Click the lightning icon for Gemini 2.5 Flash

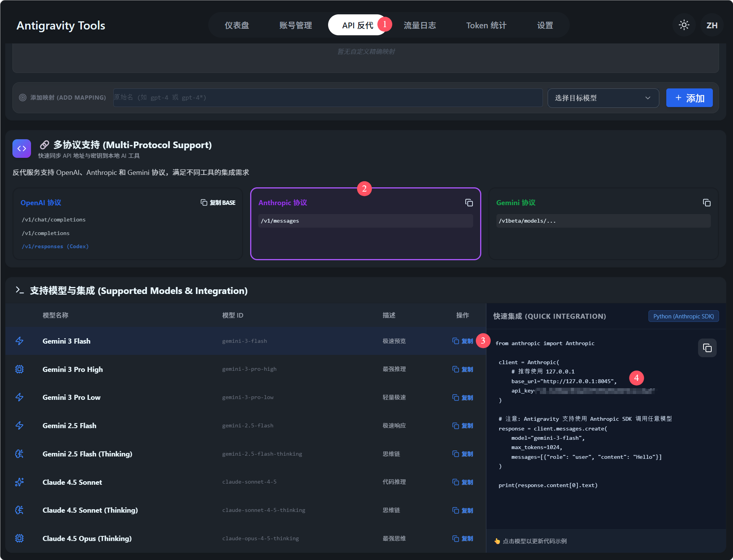coord(19,425)
